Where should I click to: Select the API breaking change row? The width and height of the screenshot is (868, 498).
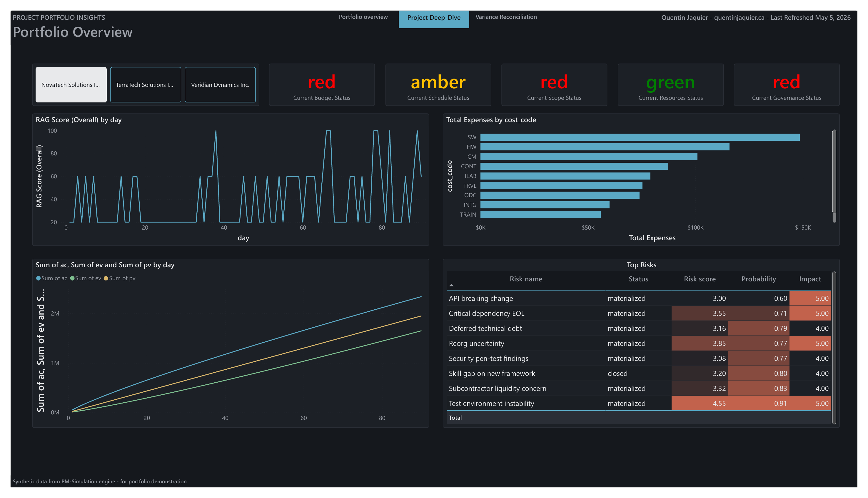(638, 298)
